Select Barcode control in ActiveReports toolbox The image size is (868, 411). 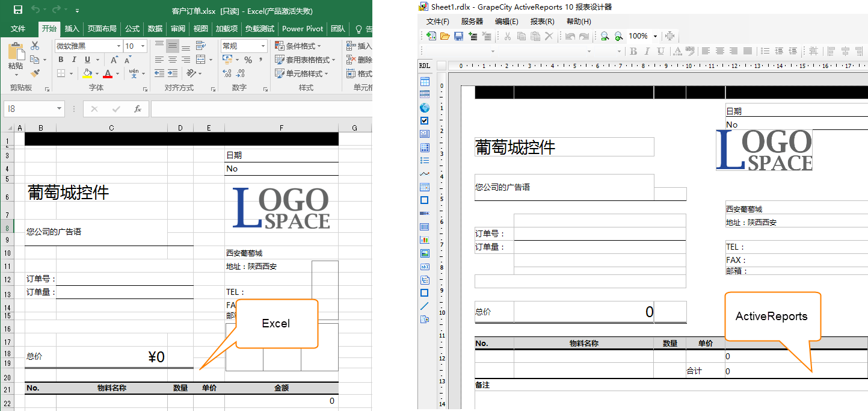425,227
